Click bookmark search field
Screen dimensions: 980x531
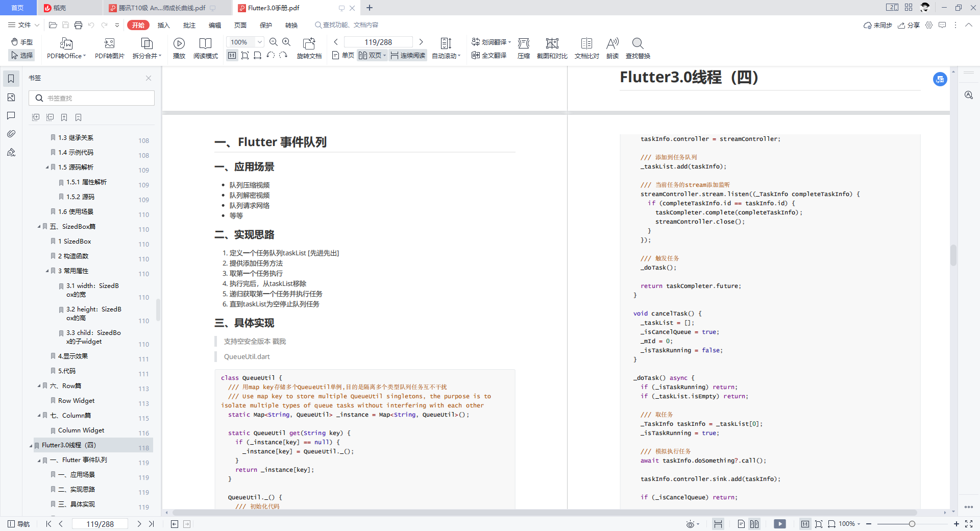point(92,98)
